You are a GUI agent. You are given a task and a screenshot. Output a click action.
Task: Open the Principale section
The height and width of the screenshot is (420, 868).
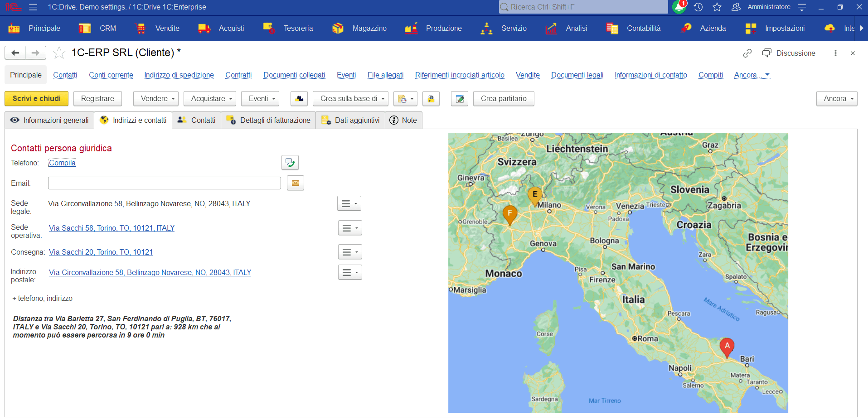coord(34,28)
